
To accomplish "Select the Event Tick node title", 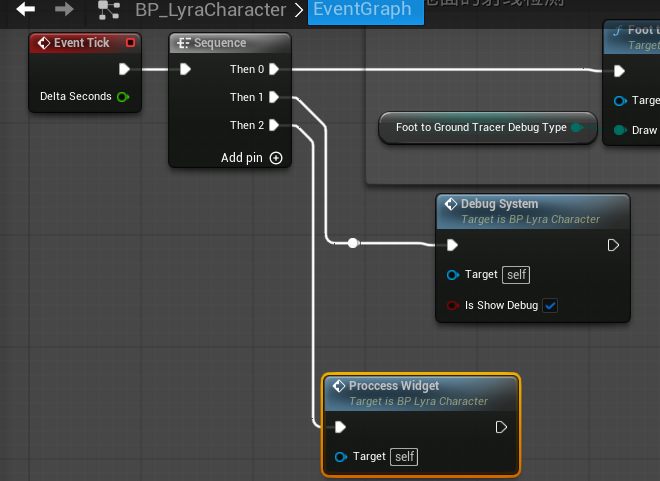I will coord(82,43).
